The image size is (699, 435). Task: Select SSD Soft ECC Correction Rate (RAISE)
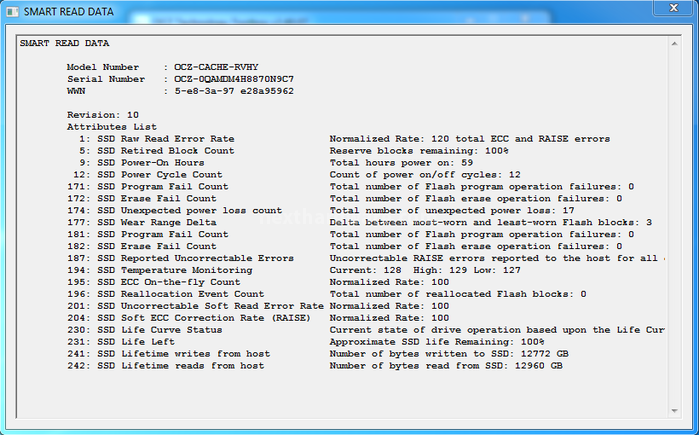pyautogui.click(x=258, y=318)
